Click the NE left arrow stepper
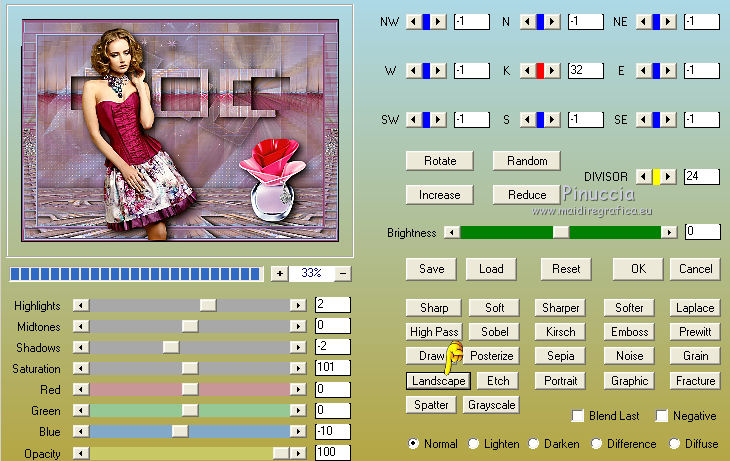 644,21
